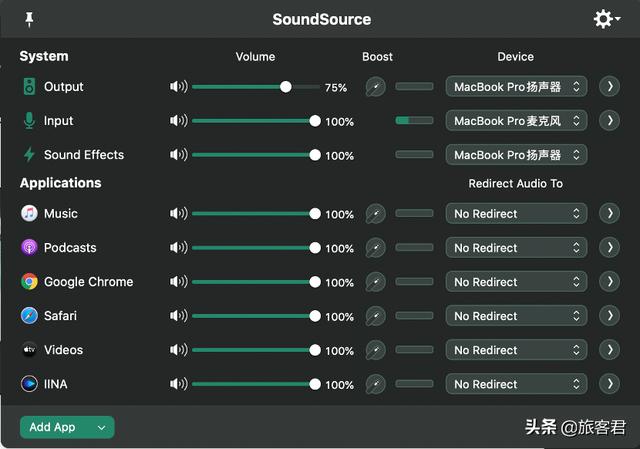Screen dimensions: 640x449
Task: Pin the SoundSource window
Action: tap(29, 19)
